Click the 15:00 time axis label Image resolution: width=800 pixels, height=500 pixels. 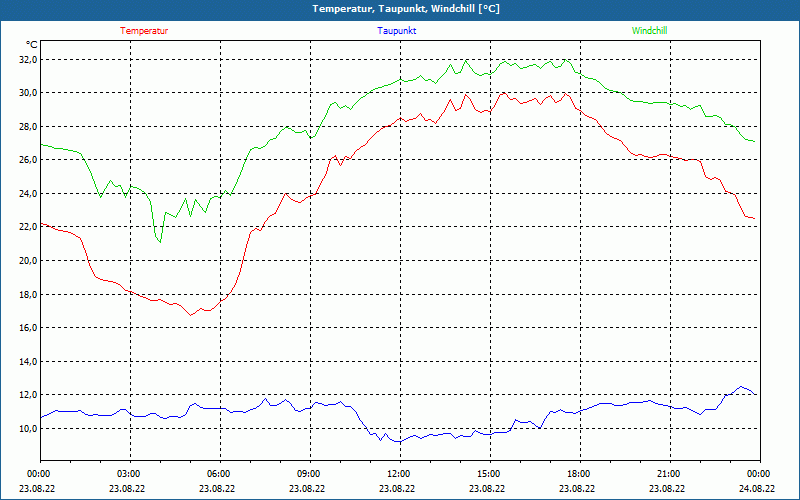pos(490,474)
